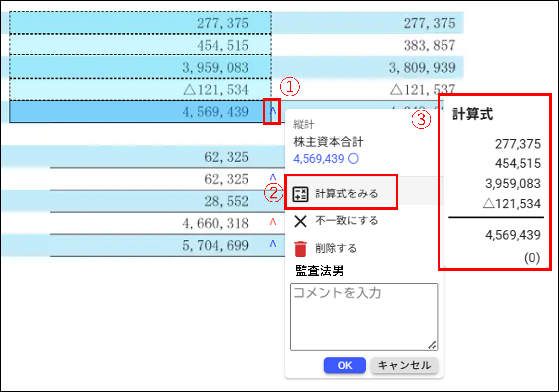Select the 計算式をみる menu entry
Screen dimensions: 559x392
click(x=346, y=194)
